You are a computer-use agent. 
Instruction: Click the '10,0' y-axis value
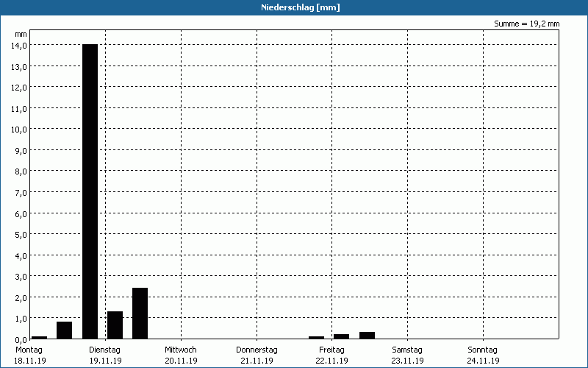pos(21,130)
